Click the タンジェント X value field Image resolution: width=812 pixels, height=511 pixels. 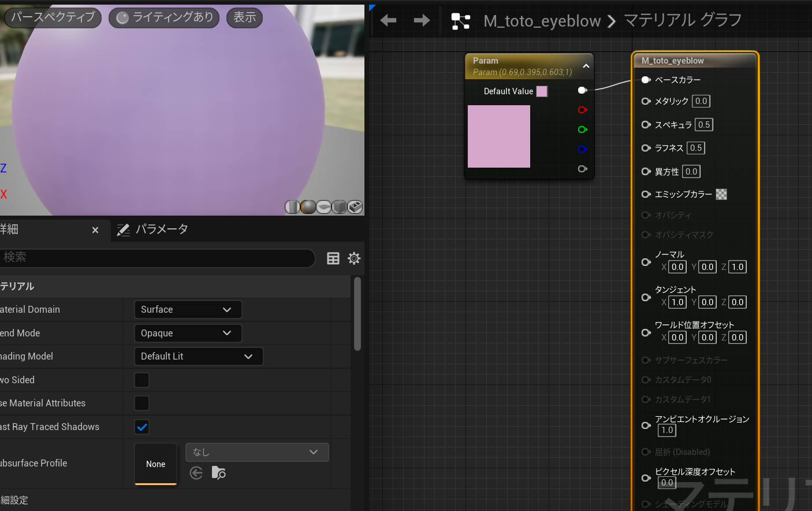[677, 302]
